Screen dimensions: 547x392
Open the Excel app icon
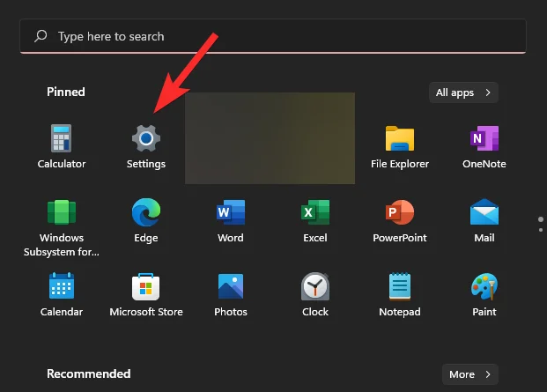[315, 212]
